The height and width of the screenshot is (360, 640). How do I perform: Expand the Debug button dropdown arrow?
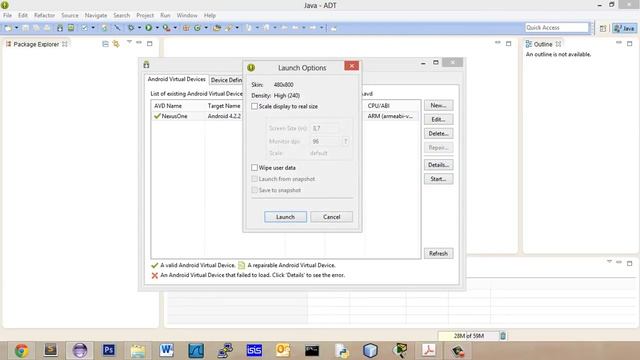(140, 28)
